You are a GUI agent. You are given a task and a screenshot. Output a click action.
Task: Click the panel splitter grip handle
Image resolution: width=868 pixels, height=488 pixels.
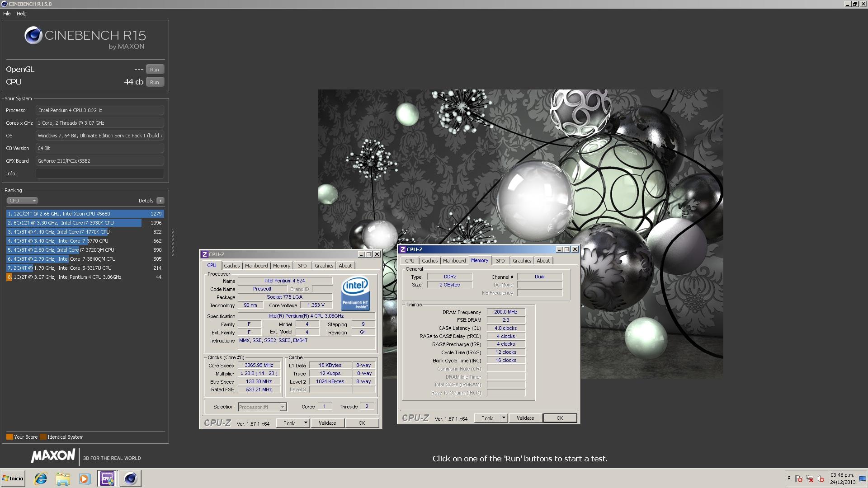pos(173,243)
